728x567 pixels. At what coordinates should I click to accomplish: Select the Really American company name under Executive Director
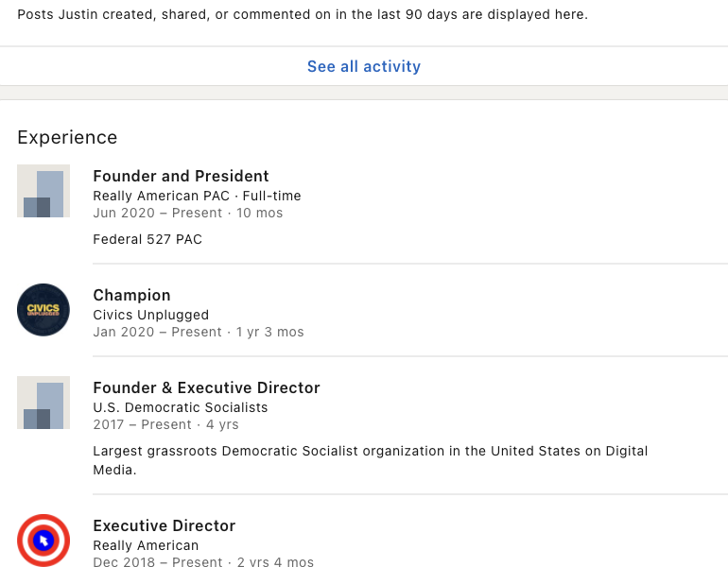point(146,545)
